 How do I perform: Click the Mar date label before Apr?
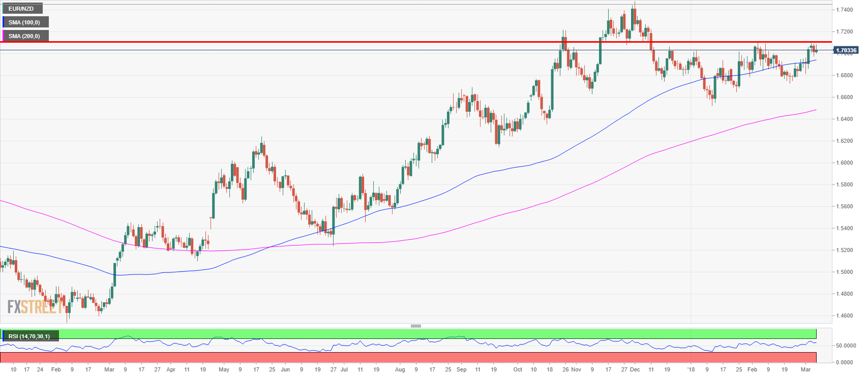[x=109, y=369]
